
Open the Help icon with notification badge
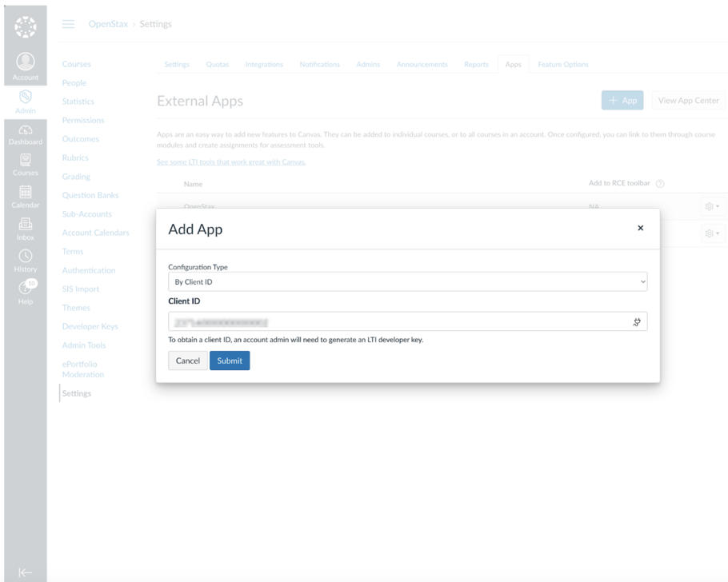coord(25,290)
